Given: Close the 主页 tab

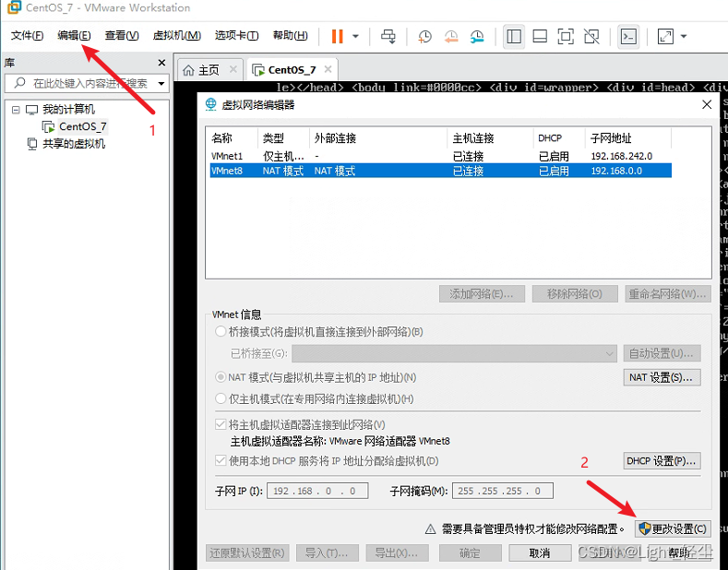Looking at the screenshot, I should [233, 69].
